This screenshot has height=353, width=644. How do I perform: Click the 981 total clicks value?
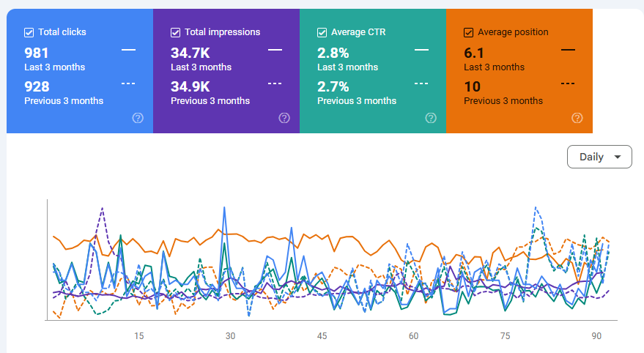point(37,53)
